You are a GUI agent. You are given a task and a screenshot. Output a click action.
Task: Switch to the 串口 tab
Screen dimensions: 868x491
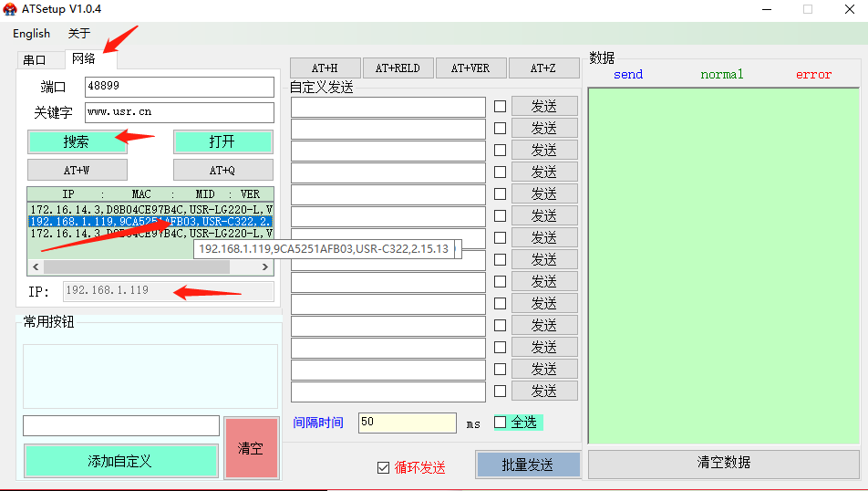point(35,60)
